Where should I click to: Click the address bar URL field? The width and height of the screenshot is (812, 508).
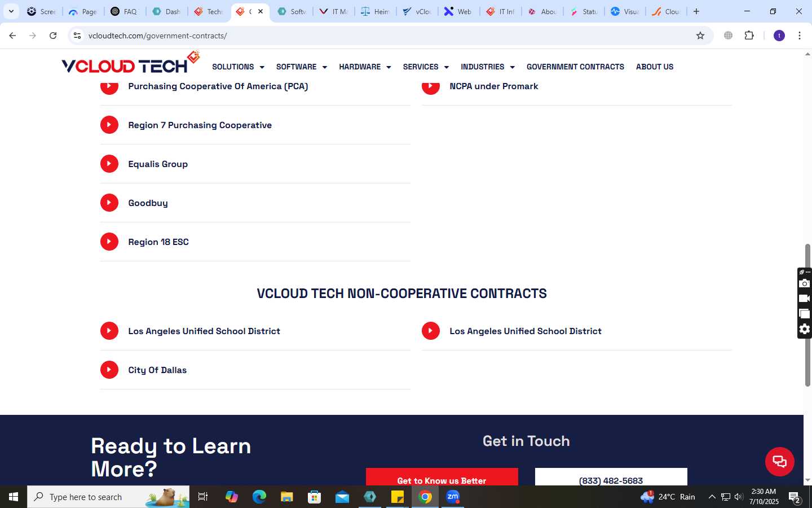point(389,36)
